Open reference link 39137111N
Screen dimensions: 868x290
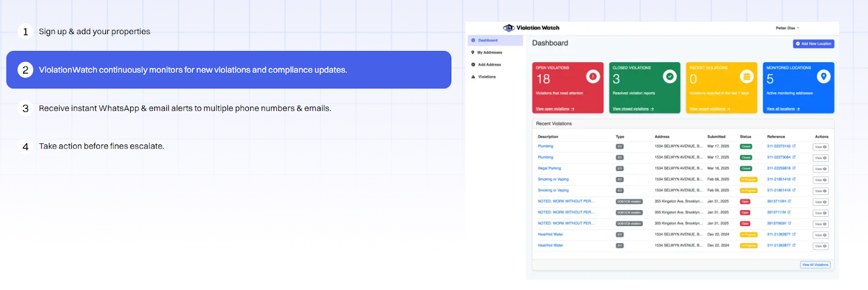coord(776,212)
